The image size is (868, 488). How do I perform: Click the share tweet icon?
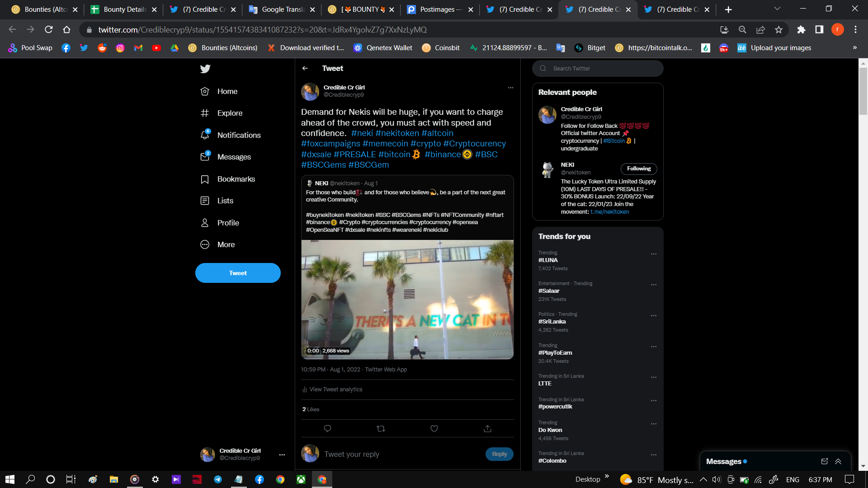pyautogui.click(x=487, y=428)
